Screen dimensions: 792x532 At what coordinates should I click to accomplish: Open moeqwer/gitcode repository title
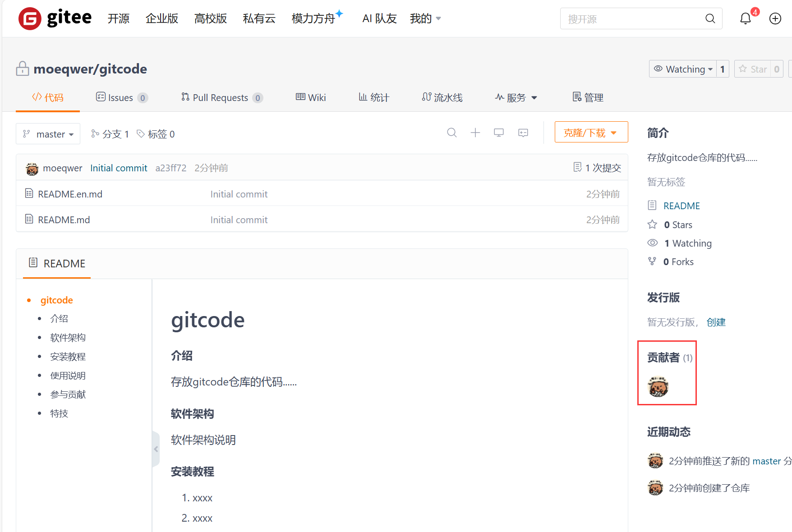pyautogui.click(x=90, y=69)
